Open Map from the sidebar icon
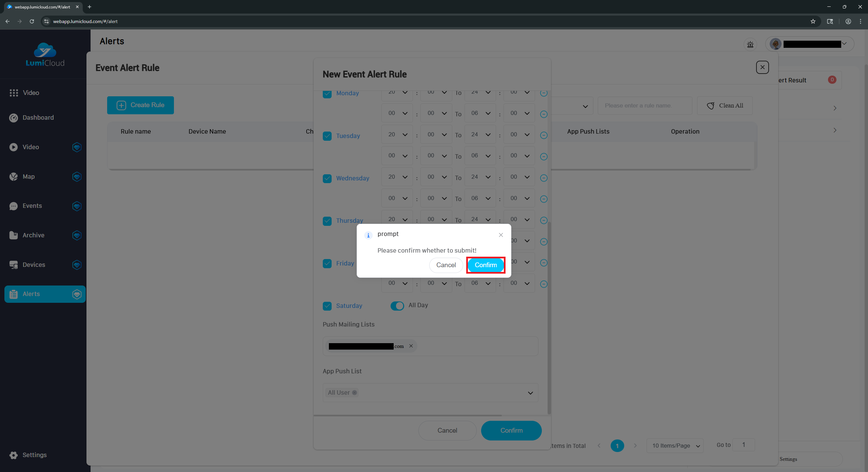Screen dimensions: 868x472 (14, 177)
